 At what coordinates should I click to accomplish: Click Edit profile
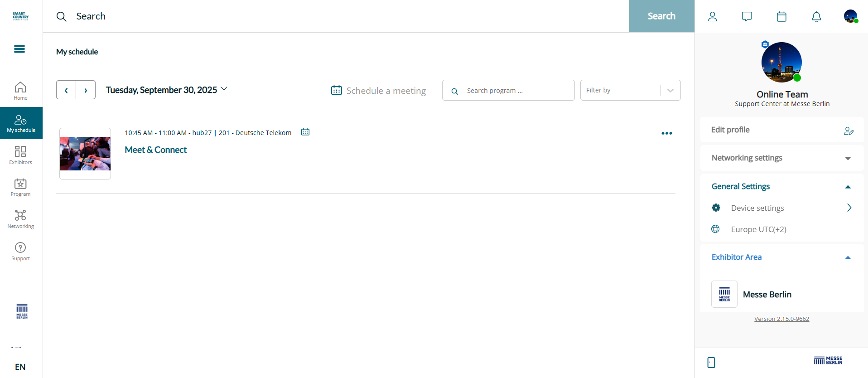pos(782,130)
